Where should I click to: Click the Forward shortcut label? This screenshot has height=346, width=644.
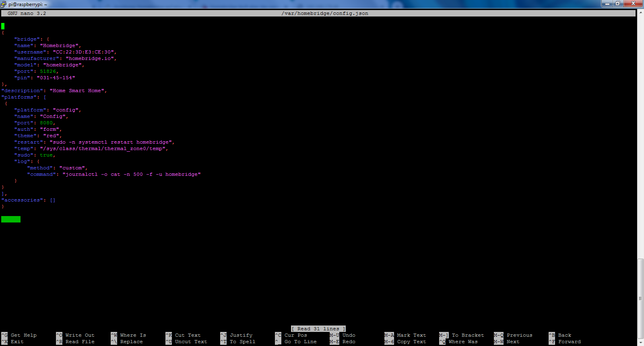(x=570, y=342)
